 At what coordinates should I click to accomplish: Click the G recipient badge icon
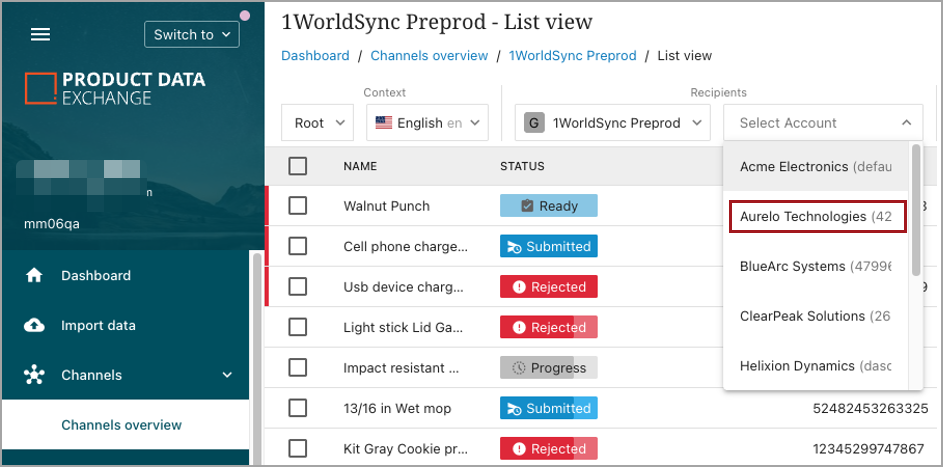point(535,123)
